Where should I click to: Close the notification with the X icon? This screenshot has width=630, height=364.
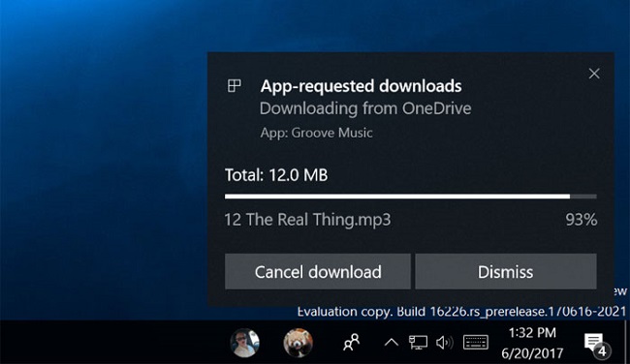pos(594,74)
